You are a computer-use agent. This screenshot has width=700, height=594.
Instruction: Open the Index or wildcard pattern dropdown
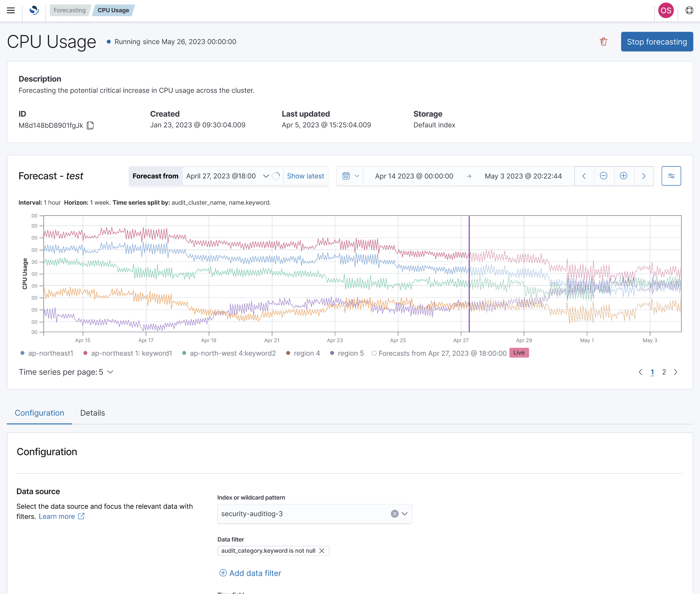[405, 513]
